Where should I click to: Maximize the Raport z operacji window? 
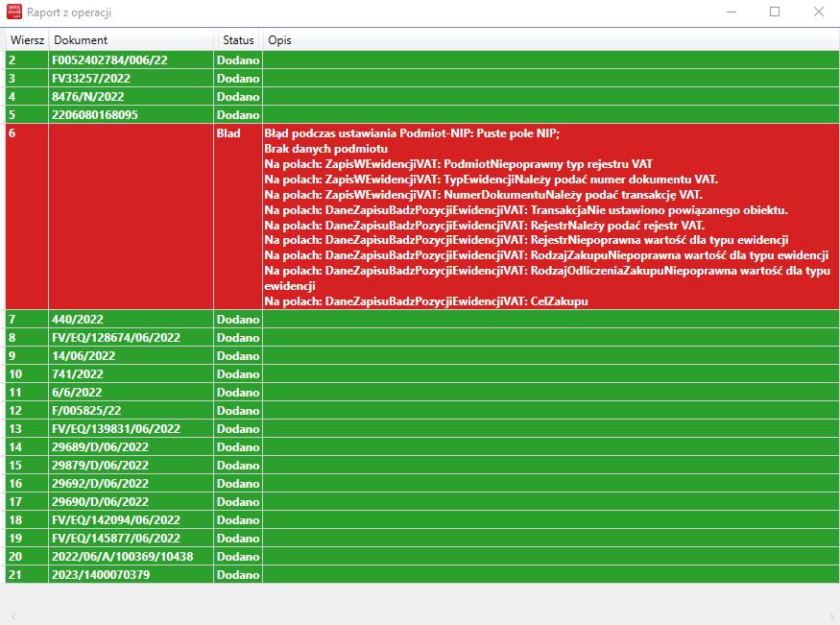775,12
